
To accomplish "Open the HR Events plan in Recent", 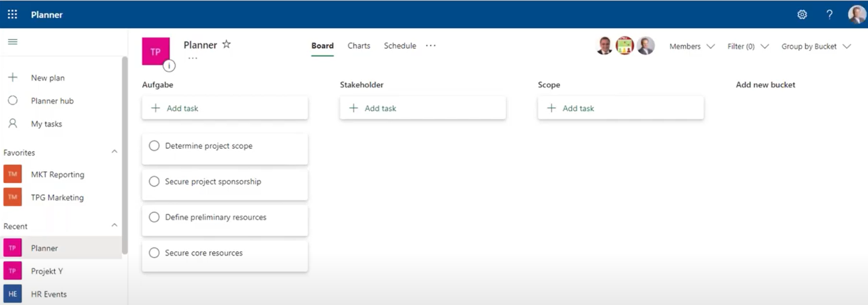I will pos(48,294).
